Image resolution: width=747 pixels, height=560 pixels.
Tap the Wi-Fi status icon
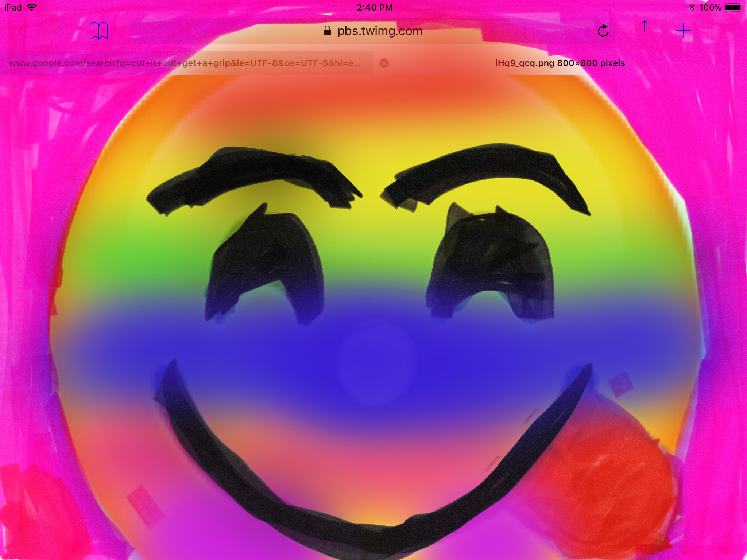(x=32, y=7)
